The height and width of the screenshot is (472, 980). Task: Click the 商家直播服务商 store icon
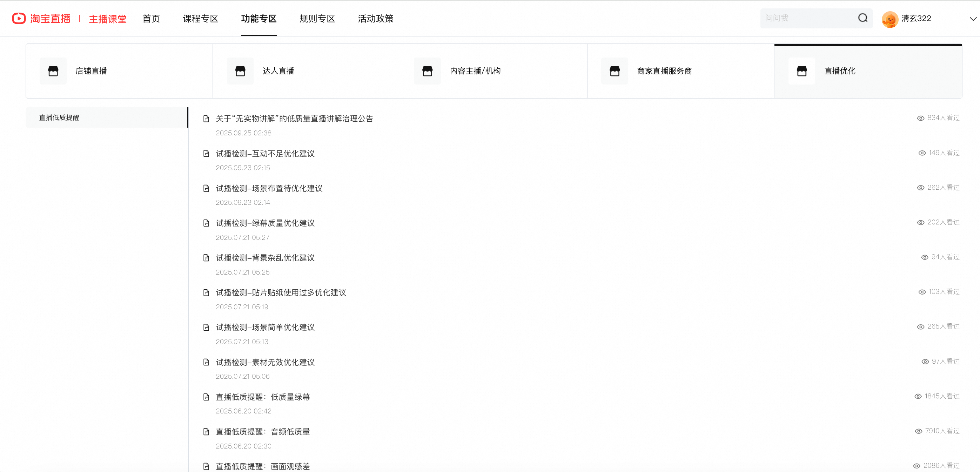[x=615, y=71]
